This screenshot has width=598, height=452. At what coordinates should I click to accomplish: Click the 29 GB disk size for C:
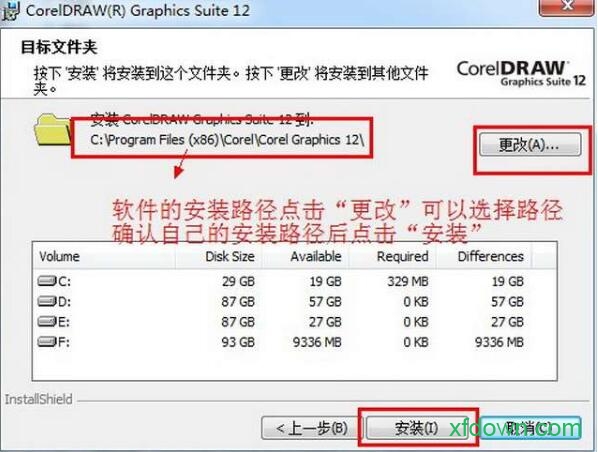point(238,281)
